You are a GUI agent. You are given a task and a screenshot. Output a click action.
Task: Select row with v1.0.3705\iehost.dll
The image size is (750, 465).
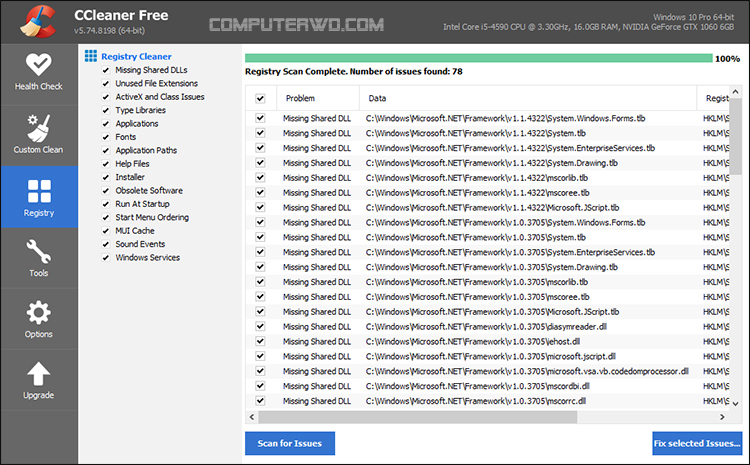(x=487, y=341)
